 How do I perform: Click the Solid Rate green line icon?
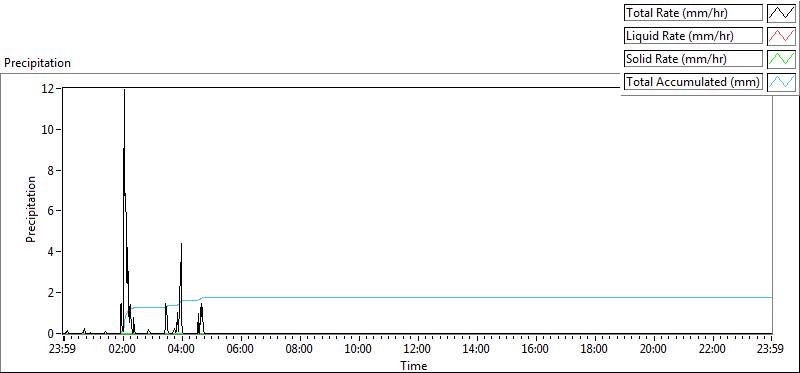[x=782, y=59]
